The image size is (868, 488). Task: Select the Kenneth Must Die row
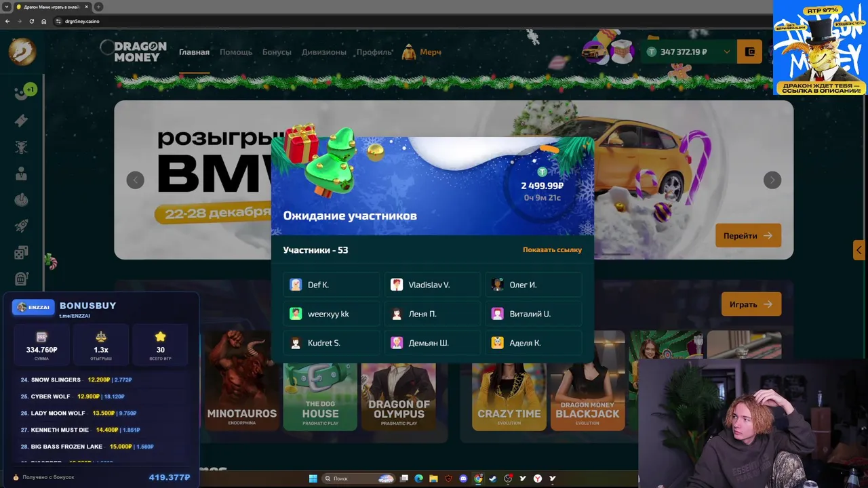click(102, 430)
